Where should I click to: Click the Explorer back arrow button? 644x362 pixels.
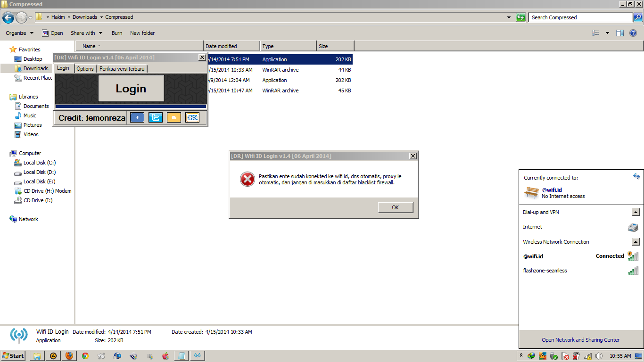pyautogui.click(x=8, y=18)
